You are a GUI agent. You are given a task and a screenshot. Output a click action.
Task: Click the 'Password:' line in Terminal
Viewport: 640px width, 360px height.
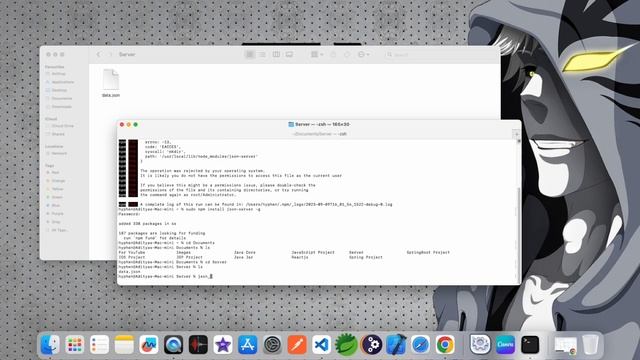pos(129,214)
